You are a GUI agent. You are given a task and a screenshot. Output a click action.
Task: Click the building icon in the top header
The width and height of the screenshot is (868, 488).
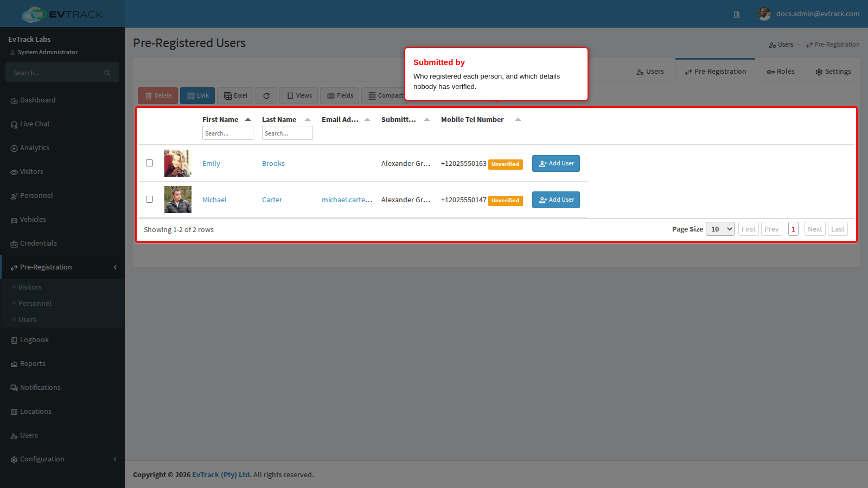[737, 15]
